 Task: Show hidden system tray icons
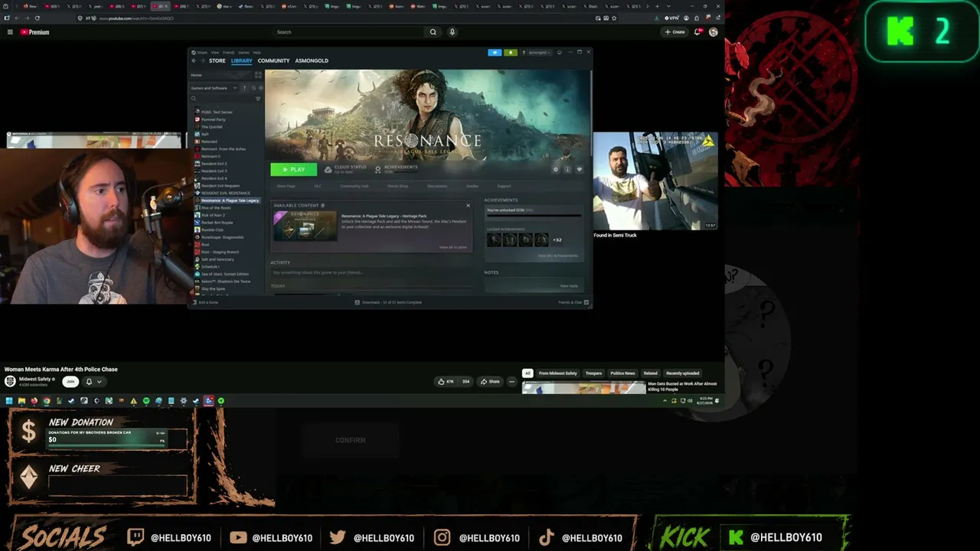point(665,401)
